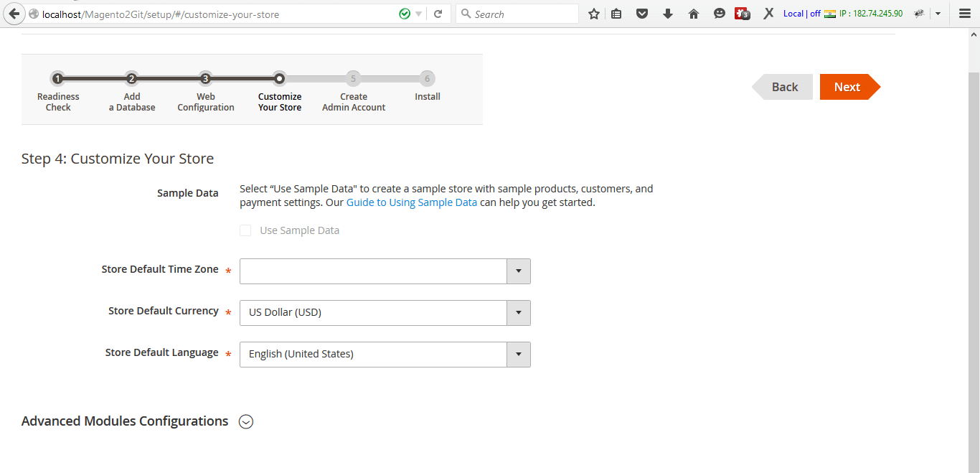Click the Back button
This screenshot has width=980, height=473.
784,87
